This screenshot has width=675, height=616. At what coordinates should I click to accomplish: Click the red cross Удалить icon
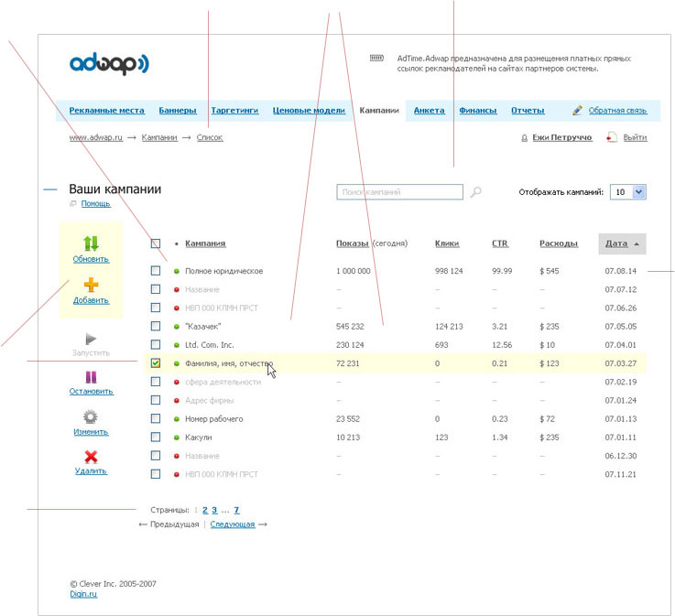91,456
